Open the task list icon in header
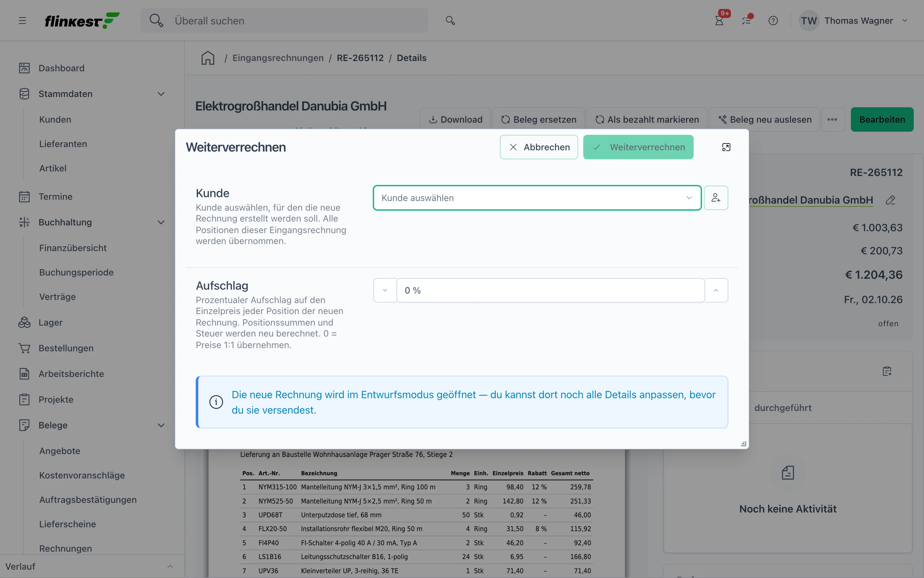 pyautogui.click(x=747, y=21)
